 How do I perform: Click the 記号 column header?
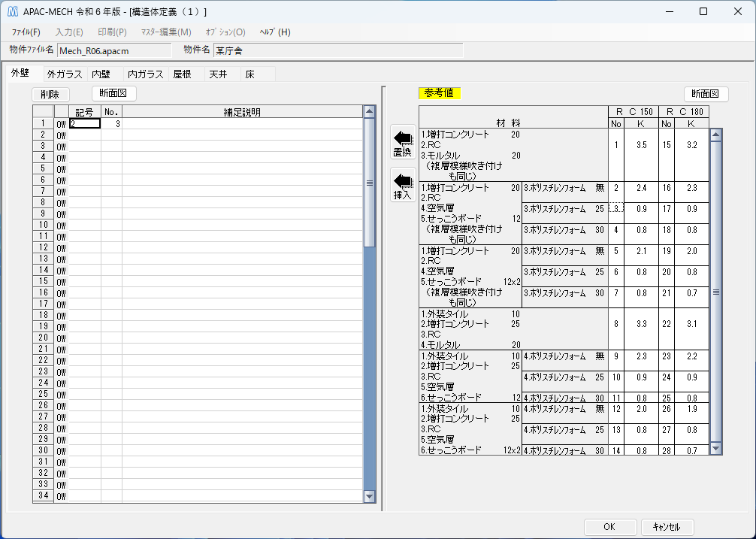tap(85, 112)
